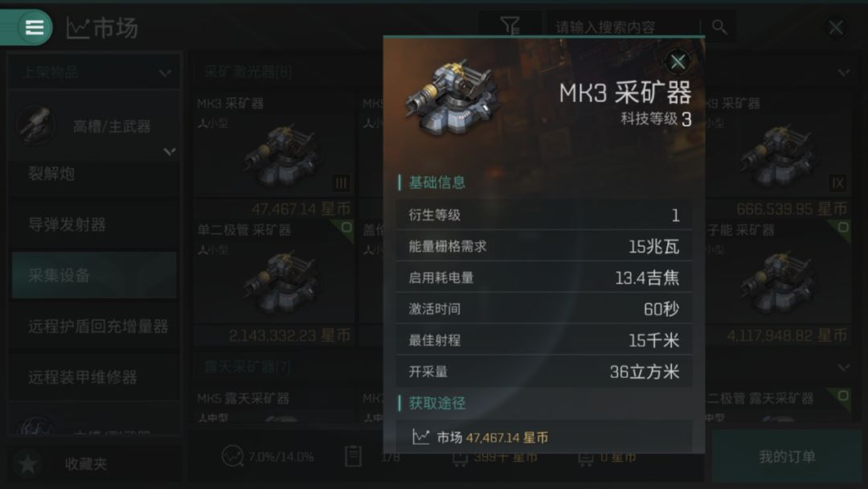
Task: Click the 收藏夹 star icon
Action: tap(27, 463)
